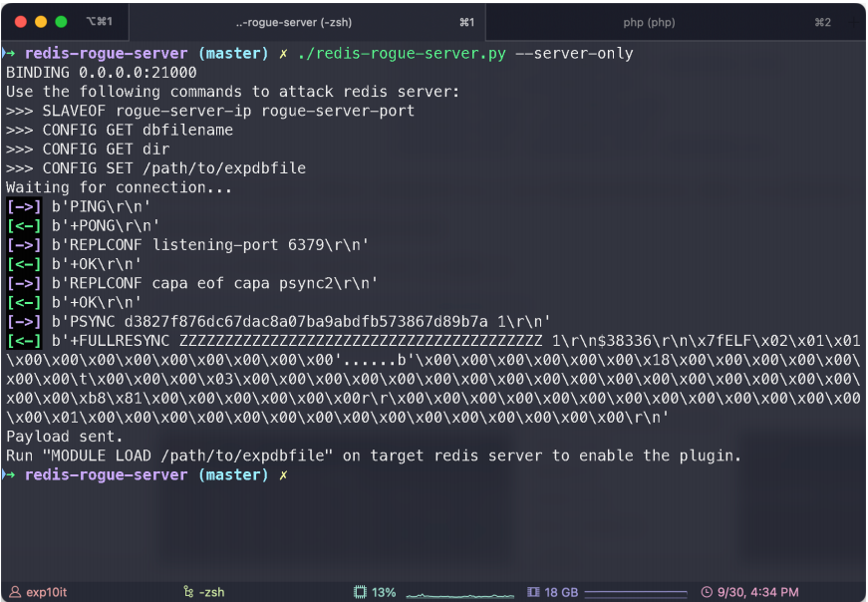
Task: Click the "REPLCONF capa eof capa psync2" line
Action: tap(215, 283)
